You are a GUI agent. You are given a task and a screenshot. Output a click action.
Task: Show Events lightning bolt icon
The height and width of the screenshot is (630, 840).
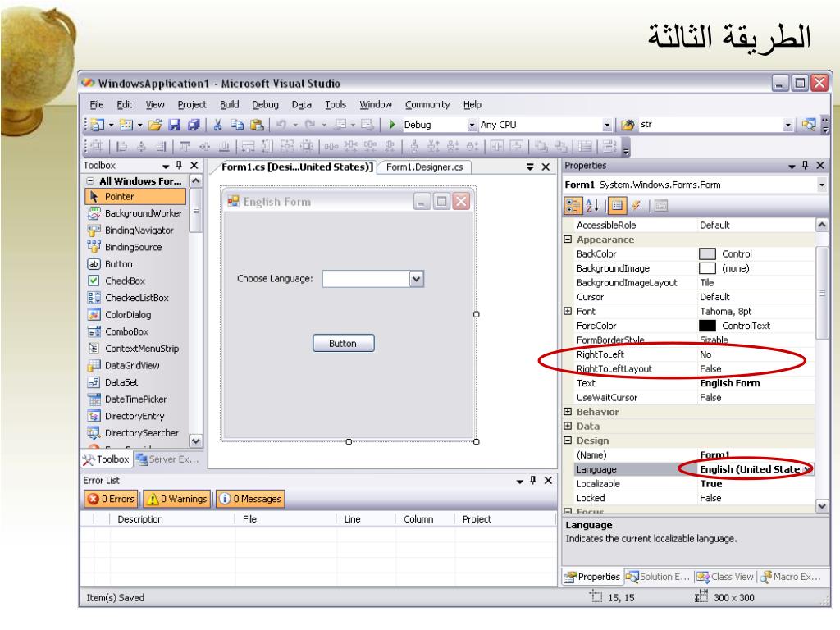coord(636,206)
